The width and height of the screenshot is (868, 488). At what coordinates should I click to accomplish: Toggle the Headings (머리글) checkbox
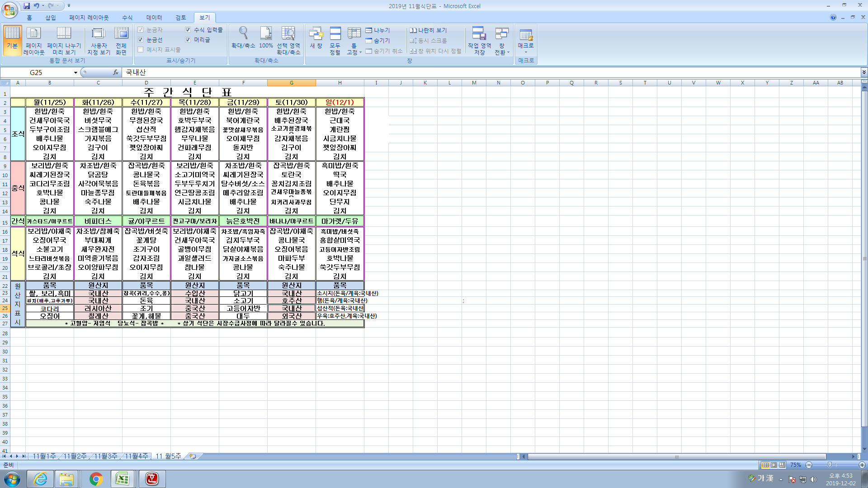pyautogui.click(x=188, y=40)
